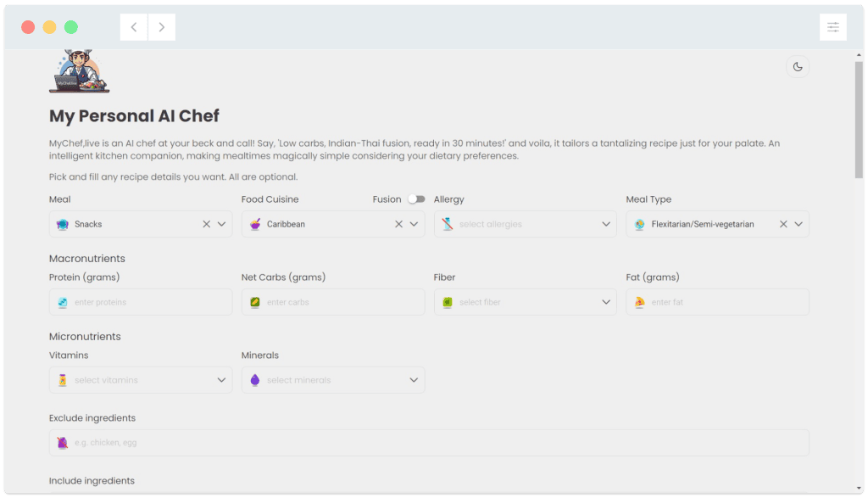Open the Minerals select dropdown
Viewport: 868px width, 498px height.
tap(333, 380)
